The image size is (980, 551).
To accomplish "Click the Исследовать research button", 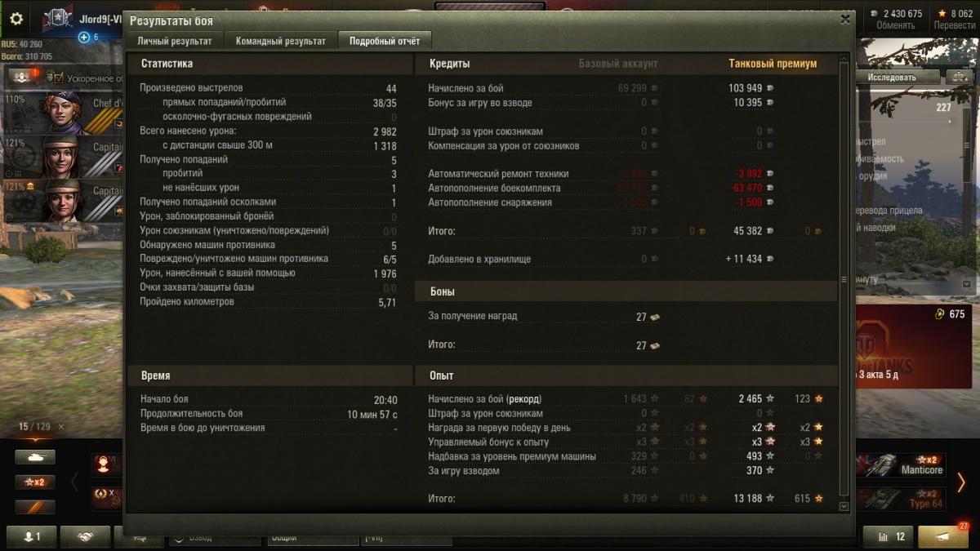I will [x=892, y=77].
